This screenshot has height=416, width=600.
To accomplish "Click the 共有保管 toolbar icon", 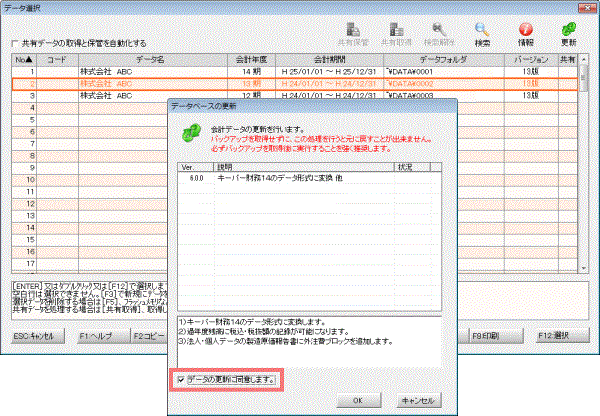I will point(353,34).
